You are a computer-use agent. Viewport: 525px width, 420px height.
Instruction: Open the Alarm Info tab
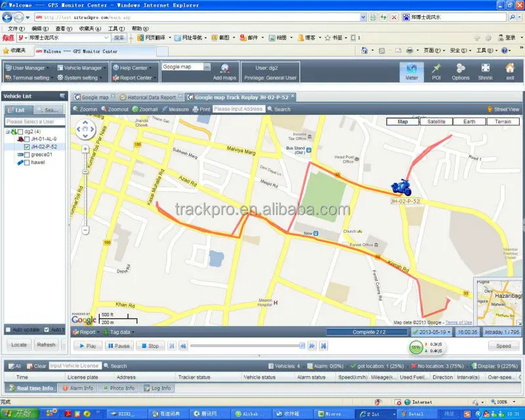(77, 388)
